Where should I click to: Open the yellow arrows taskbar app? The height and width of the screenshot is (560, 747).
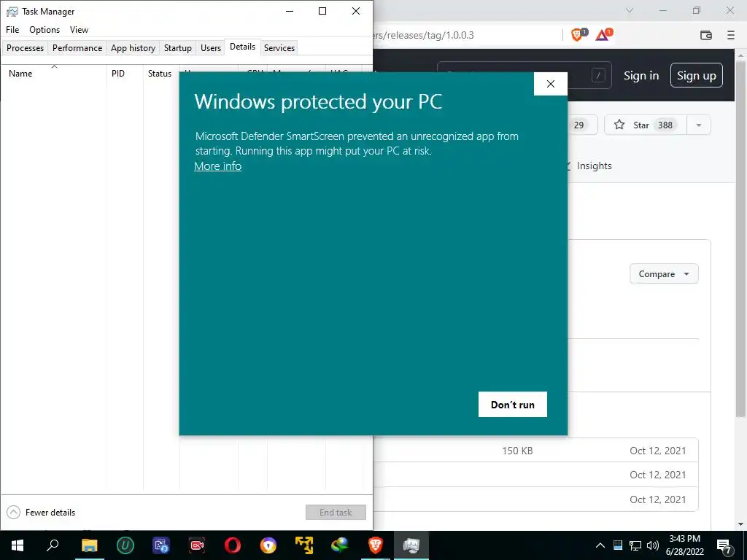coord(304,545)
